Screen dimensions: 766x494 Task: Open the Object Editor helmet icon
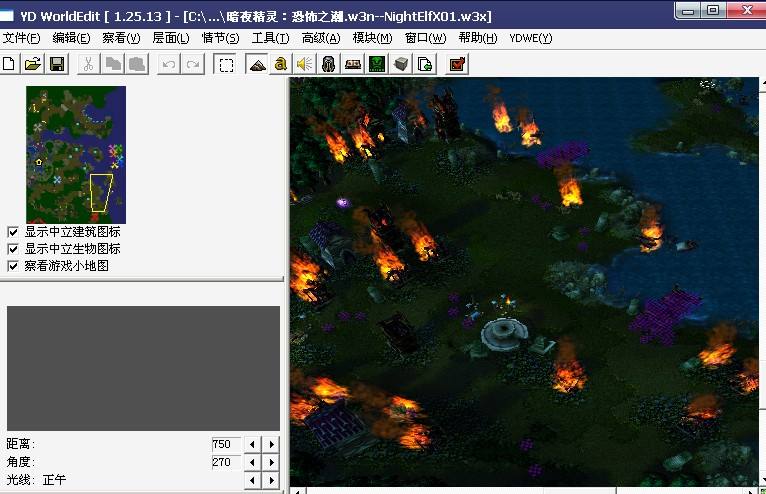(328, 64)
